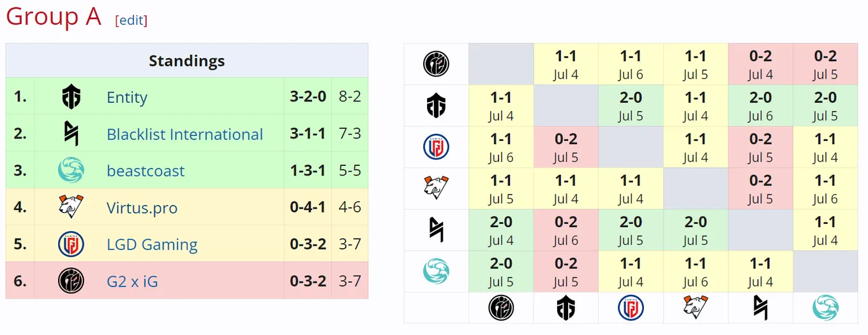Click LGD logo in crosstable bottom row
868x335 pixels.
click(631, 308)
